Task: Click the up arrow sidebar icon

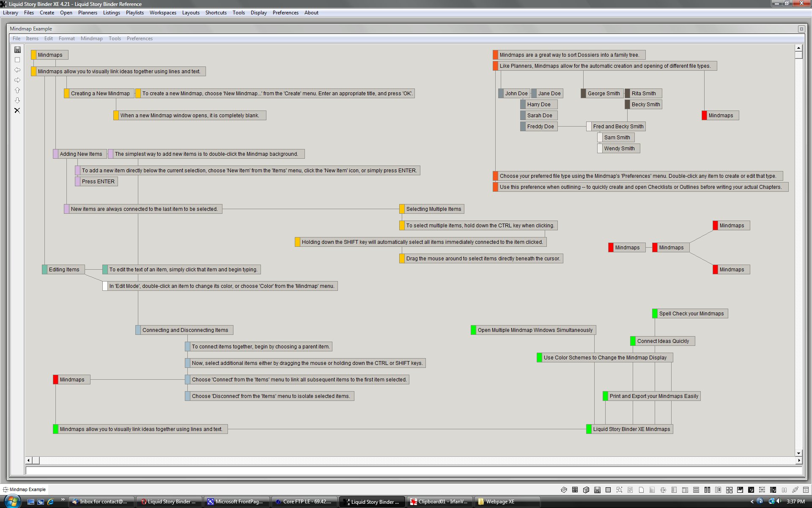Action: [x=17, y=90]
